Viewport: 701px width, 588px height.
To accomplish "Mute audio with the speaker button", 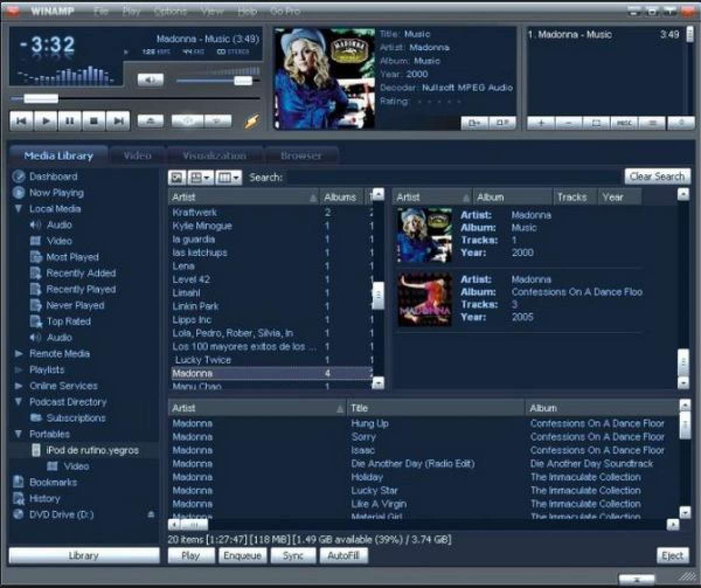I will 150,81.
